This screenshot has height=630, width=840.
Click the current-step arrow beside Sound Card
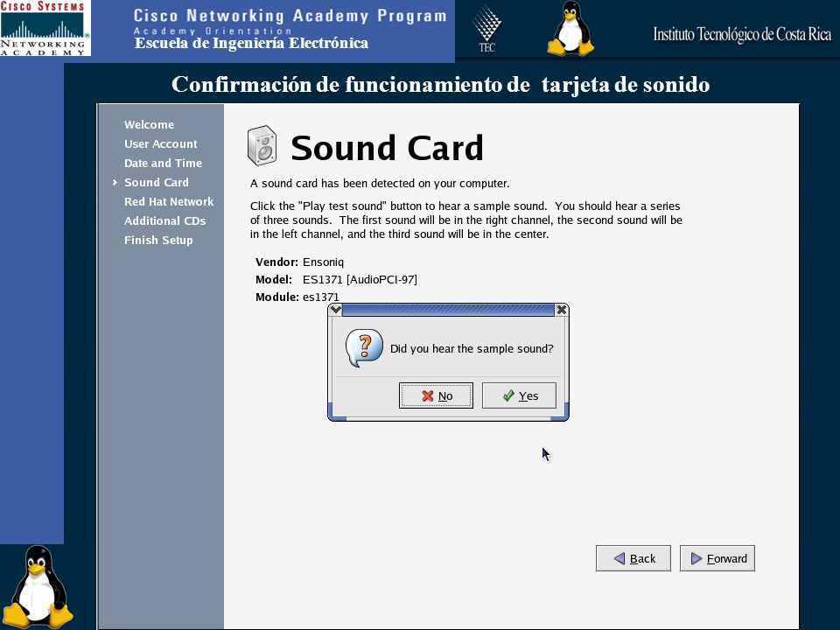(115, 182)
